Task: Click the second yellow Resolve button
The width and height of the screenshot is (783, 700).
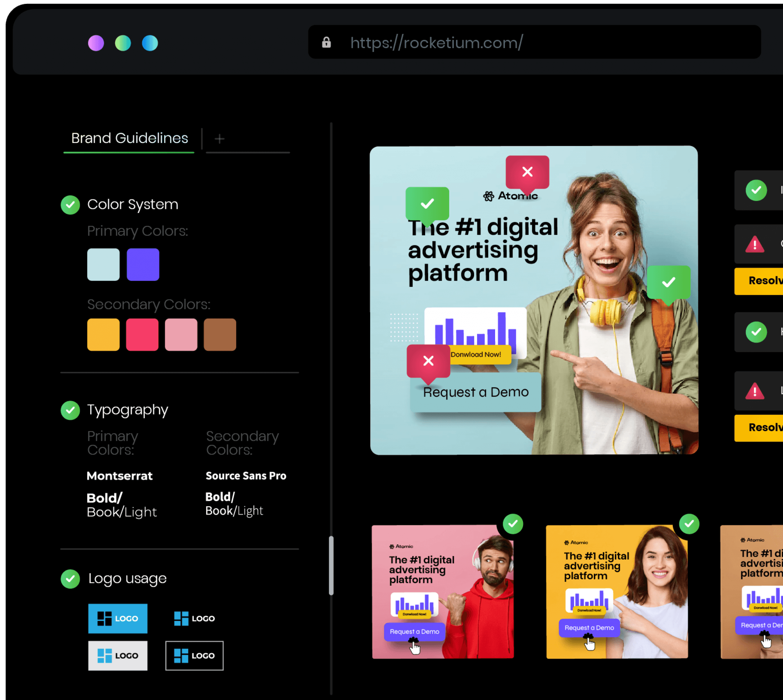Action: tap(759, 428)
